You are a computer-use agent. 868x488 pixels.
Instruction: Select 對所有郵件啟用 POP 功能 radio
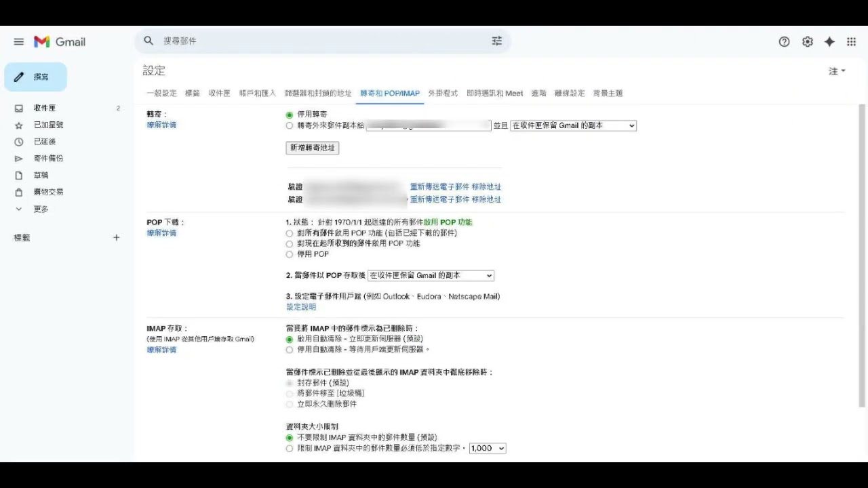click(290, 233)
